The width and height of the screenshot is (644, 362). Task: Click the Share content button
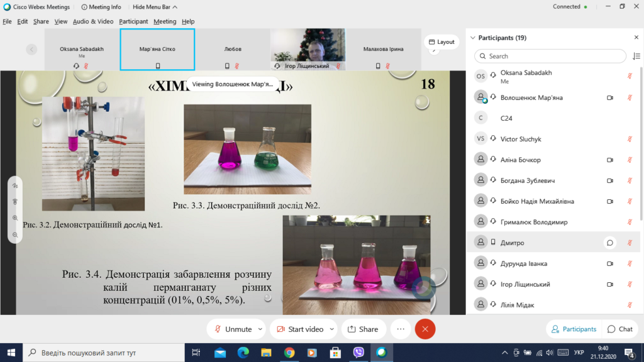363,329
